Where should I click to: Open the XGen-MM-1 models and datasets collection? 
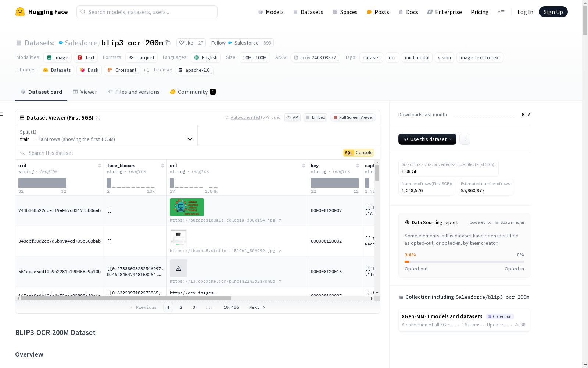pyautogui.click(x=464, y=320)
